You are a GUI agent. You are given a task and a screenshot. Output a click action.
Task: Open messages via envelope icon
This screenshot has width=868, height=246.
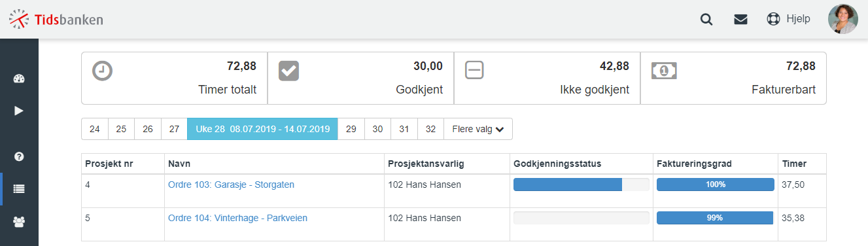pos(740,19)
